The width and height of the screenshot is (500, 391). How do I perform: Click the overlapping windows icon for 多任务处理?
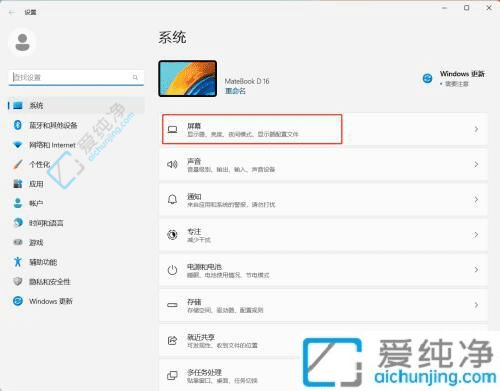[x=172, y=375]
